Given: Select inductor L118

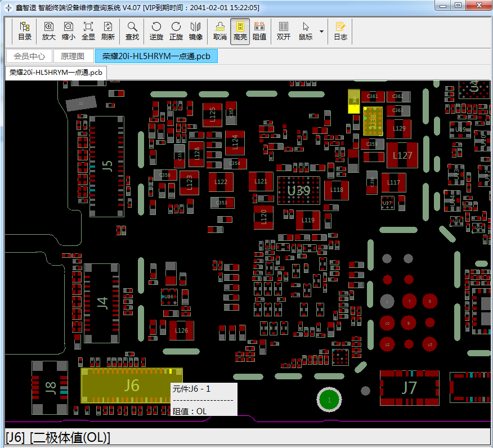Looking at the screenshot, I should click(x=337, y=190).
